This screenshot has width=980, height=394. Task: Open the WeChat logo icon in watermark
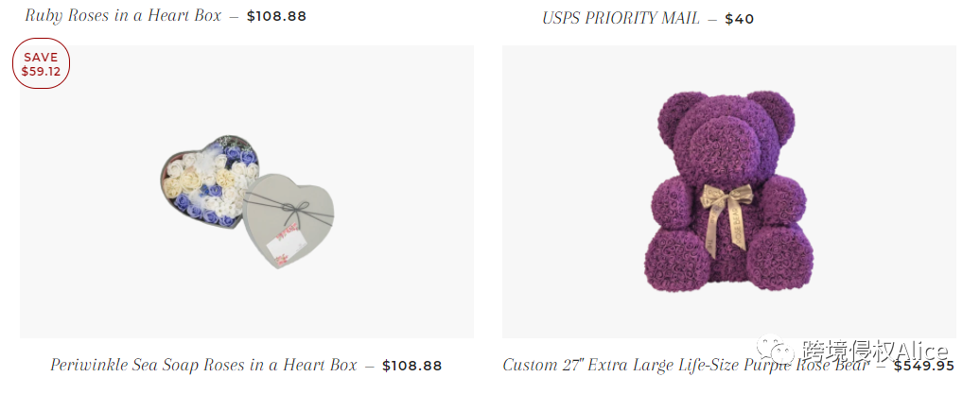(776, 351)
